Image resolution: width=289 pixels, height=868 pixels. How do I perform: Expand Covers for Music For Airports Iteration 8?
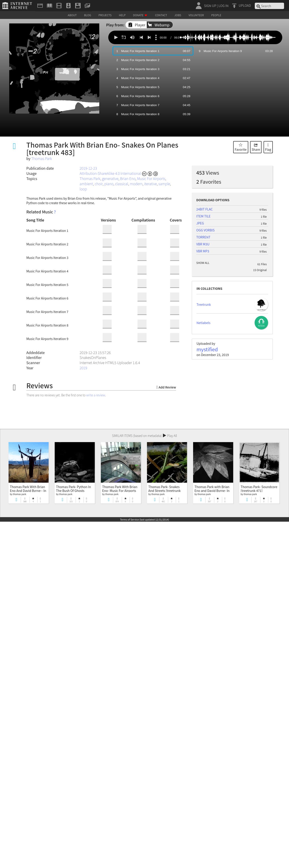175,324
